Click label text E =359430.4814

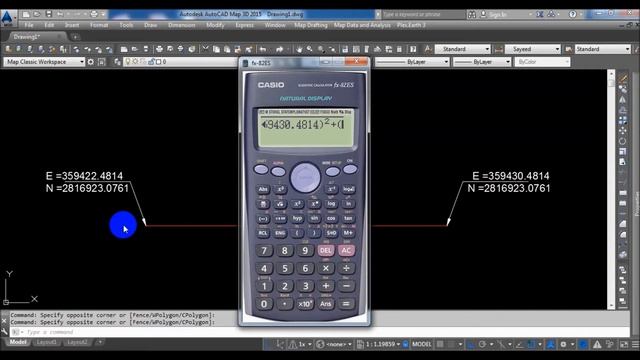[x=510, y=176]
